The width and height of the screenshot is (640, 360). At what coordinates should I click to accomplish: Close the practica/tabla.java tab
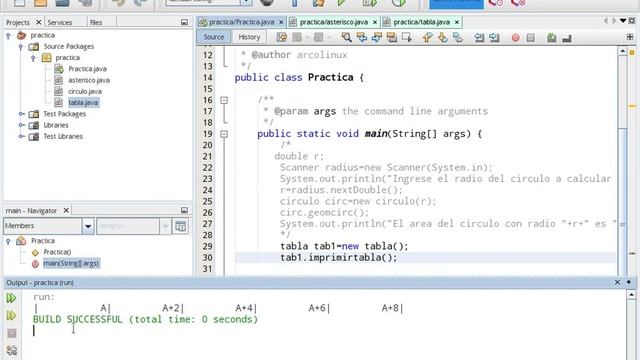457,22
